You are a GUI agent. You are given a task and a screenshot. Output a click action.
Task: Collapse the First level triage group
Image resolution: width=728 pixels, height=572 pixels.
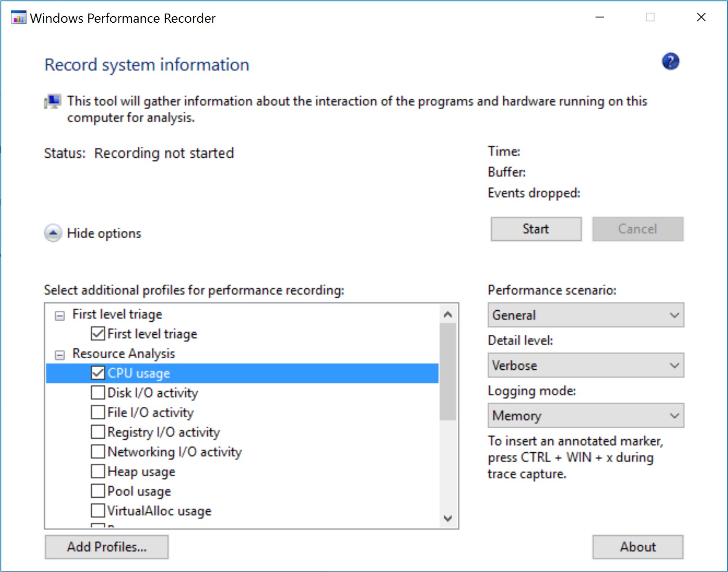click(x=60, y=315)
